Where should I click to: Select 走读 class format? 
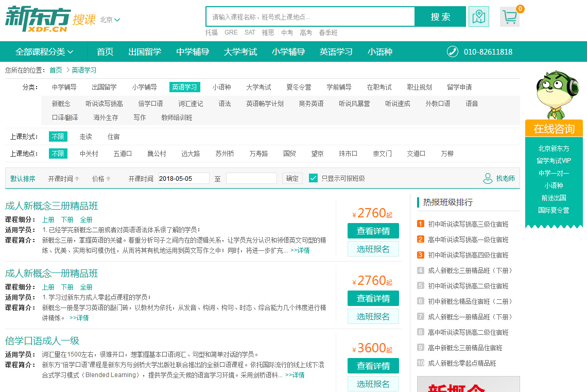tap(85, 137)
